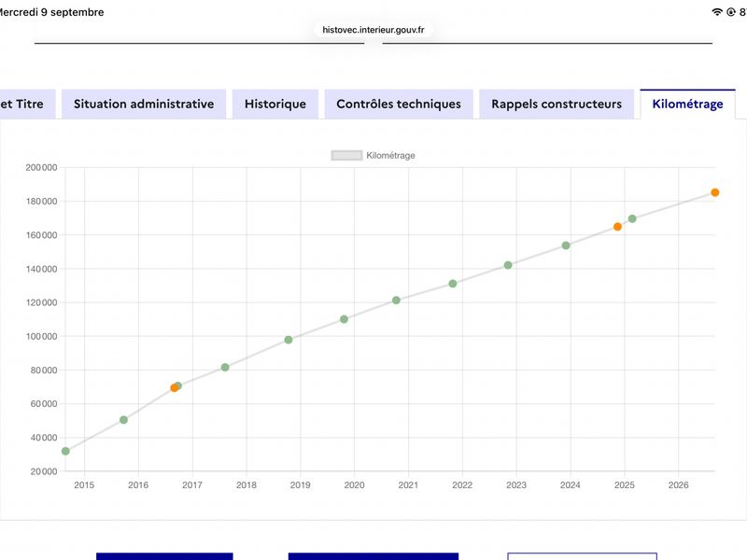Image resolution: width=747 pixels, height=560 pixels.
Task: Click the green point near 110000 km
Action: [344, 319]
